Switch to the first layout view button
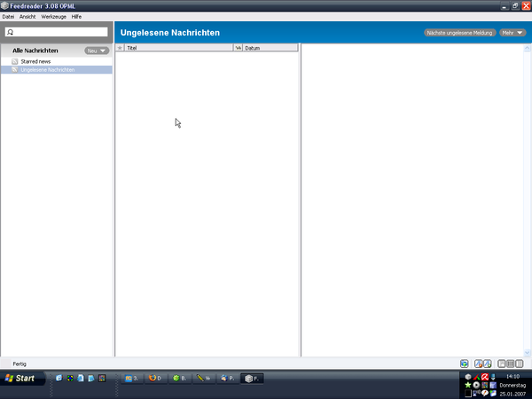This screenshot has height=399, width=532. click(501, 364)
